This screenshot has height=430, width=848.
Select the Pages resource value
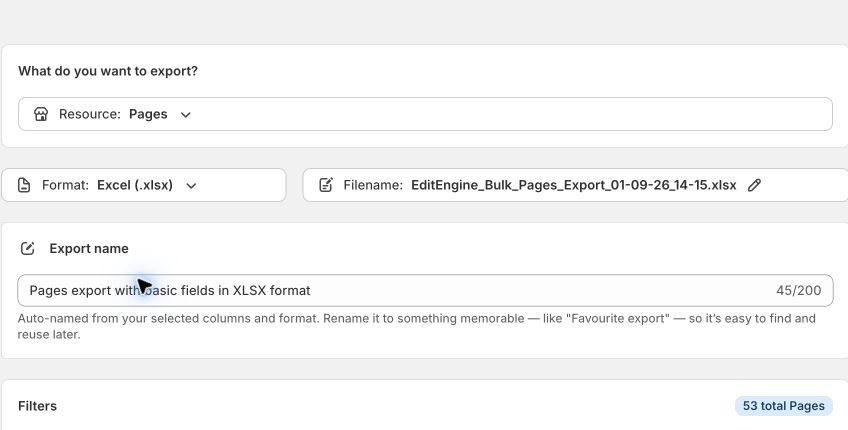[148, 114]
